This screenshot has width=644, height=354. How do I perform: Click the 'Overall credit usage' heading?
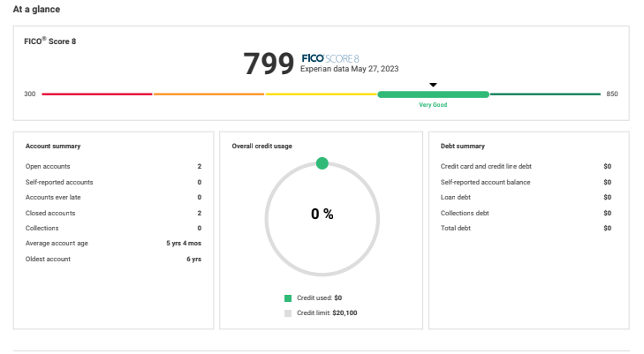[x=262, y=146]
